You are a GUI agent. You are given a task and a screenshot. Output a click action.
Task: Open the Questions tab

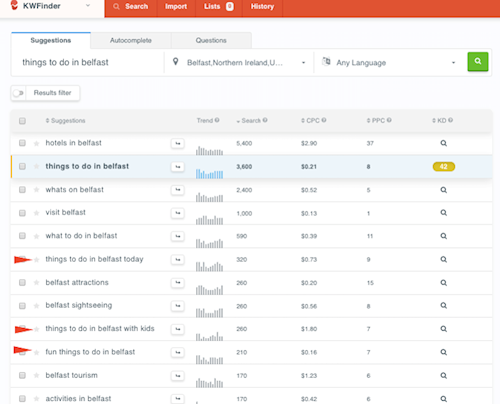211,40
